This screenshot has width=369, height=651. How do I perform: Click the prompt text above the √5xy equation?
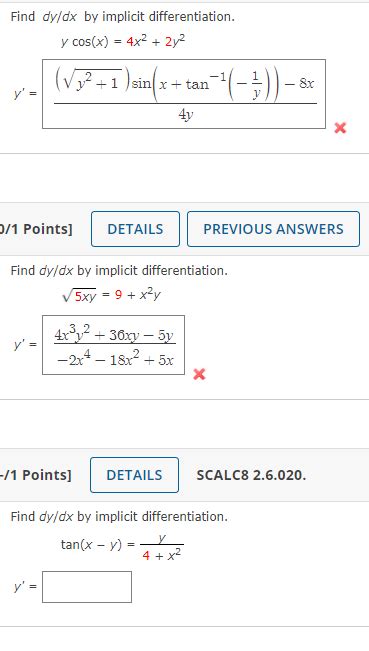coord(119,271)
